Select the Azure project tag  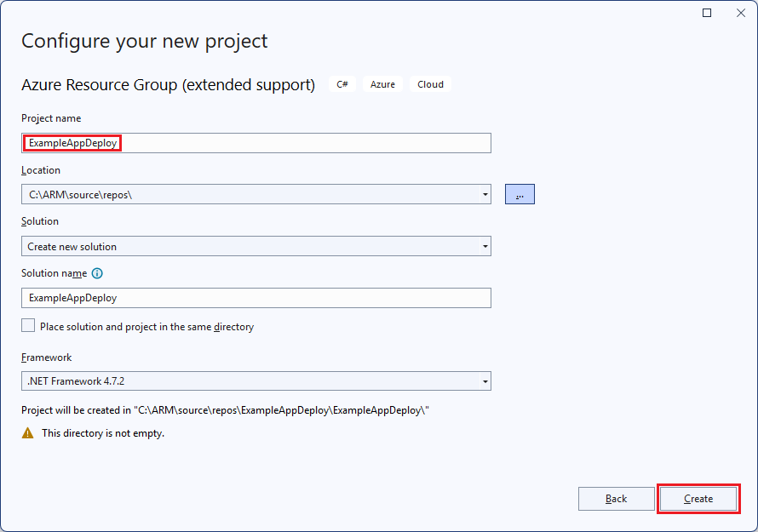[x=382, y=84]
